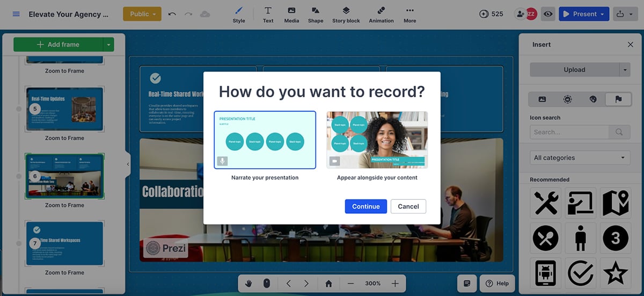Cancel the record dialog
The image size is (644, 296).
click(x=408, y=206)
